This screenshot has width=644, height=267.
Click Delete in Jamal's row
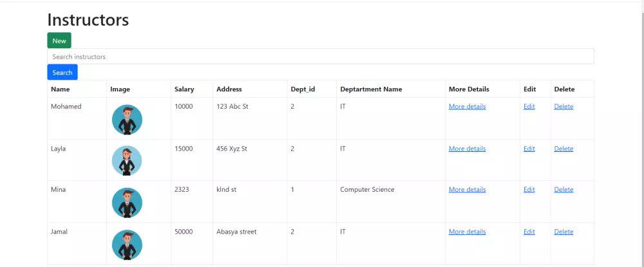[x=563, y=232]
